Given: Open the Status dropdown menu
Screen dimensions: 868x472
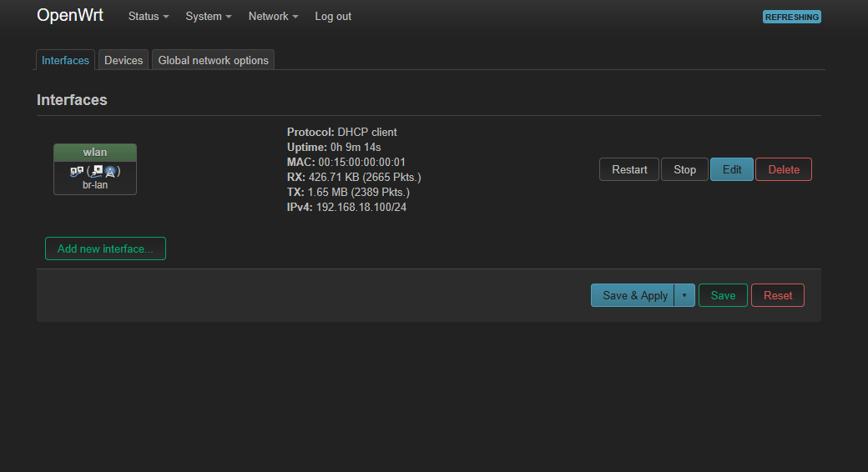Looking at the screenshot, I should coord(149,17).
